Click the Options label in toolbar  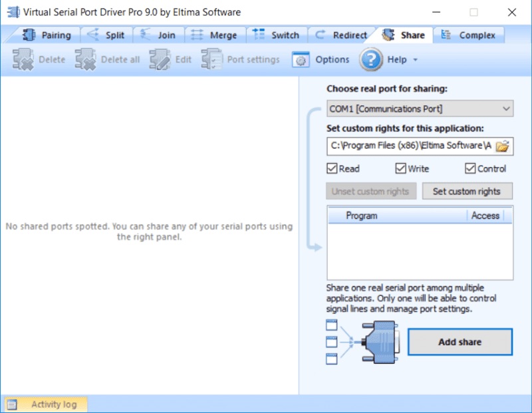click(x=332, y=59)
